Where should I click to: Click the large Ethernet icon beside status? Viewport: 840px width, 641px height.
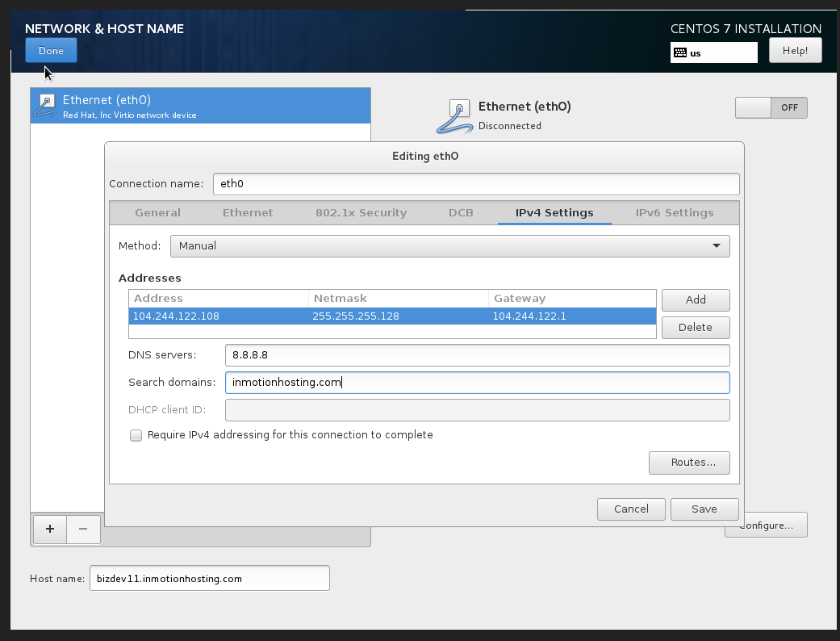click(456, 115)
